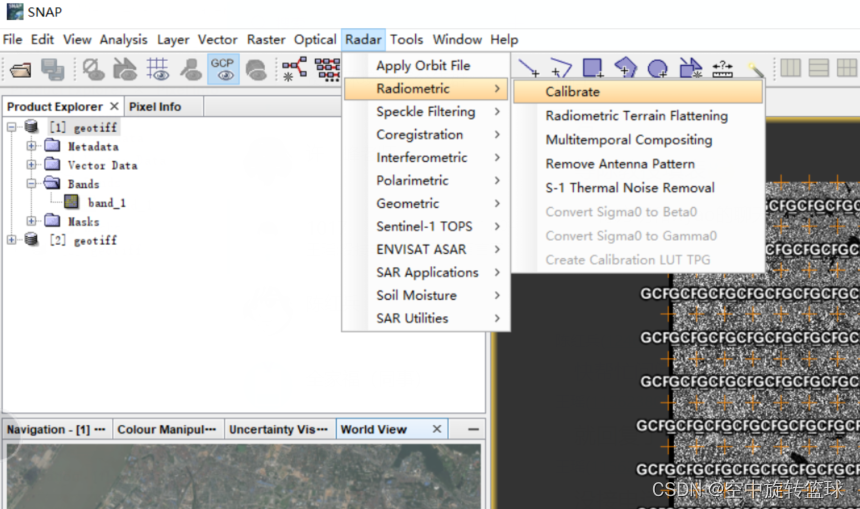Click the band_1 raster icon

click(x=72, y=202)
